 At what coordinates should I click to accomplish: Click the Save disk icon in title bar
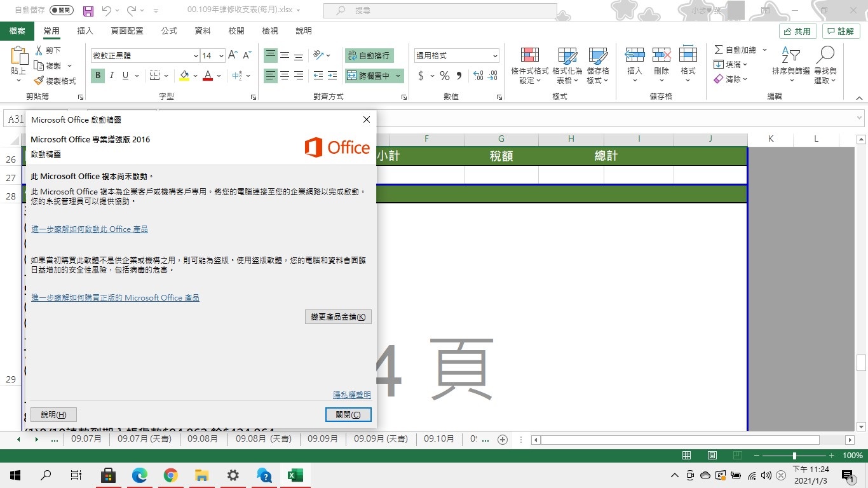[x=88, y=11]
